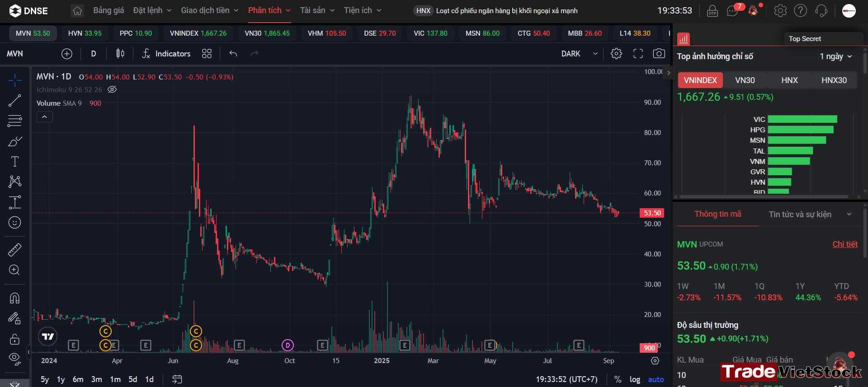868x387 pixels.
Task: Redo the chart action
Action: tap(255, 54)
